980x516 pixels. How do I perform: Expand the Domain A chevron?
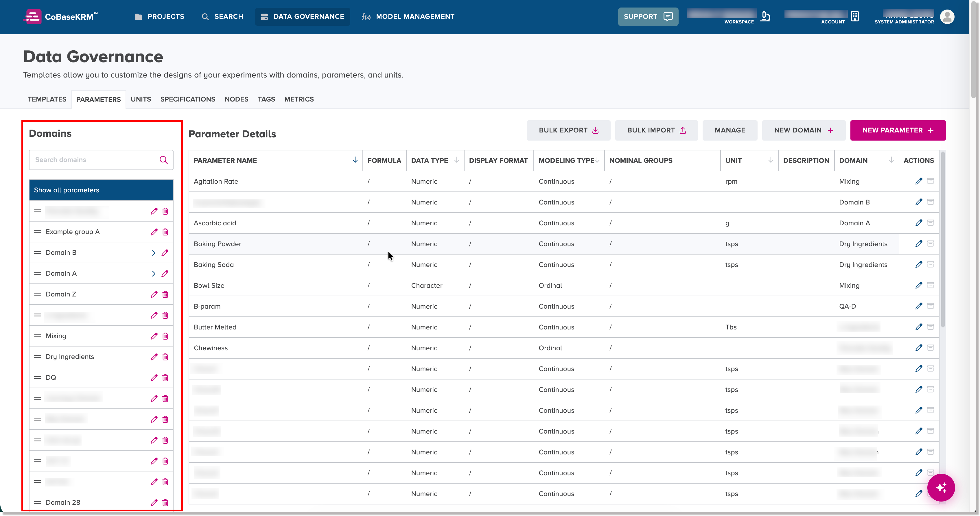coord(153,273)
